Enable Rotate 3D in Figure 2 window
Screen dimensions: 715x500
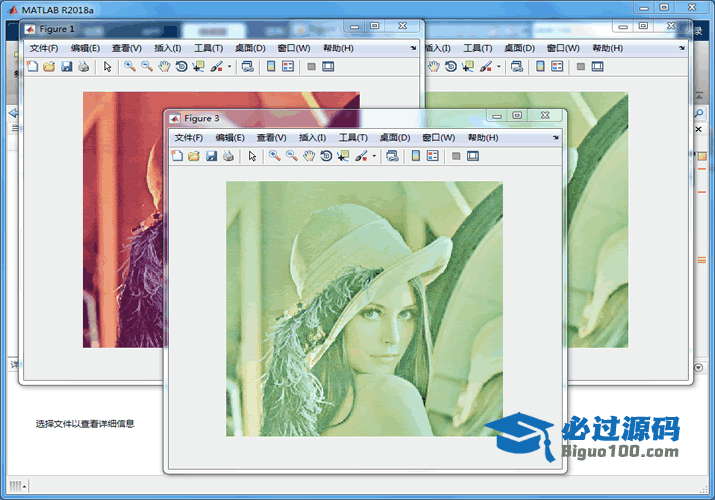click(451, 67)
